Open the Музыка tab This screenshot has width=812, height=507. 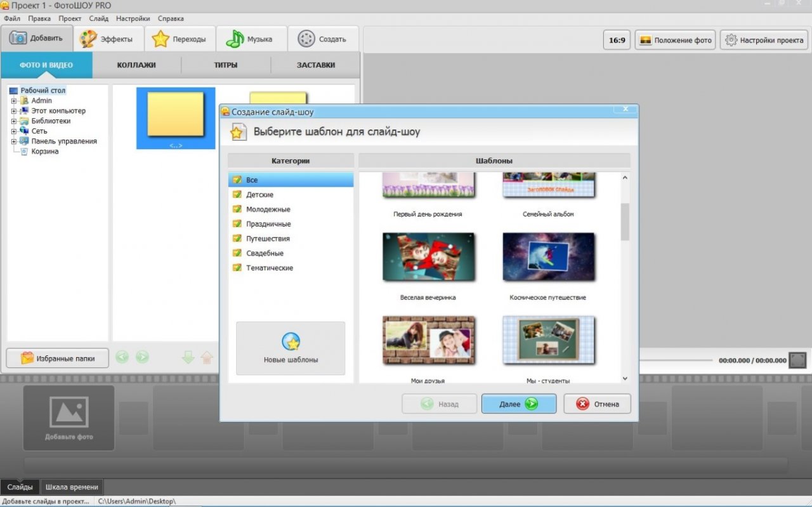click(251, 39)
